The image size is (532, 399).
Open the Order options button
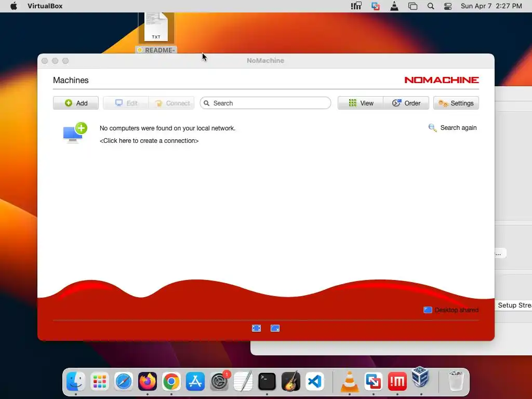(x=406, y=103)
